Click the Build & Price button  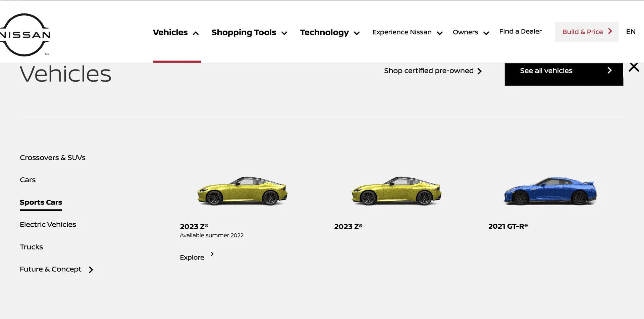pyautogui.click(x=587, y=32)
